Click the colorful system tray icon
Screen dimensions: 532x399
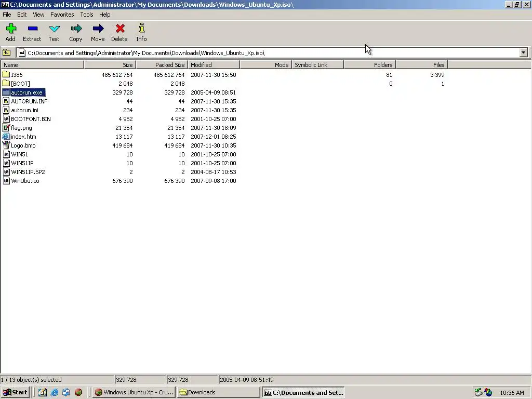point(488,392)
